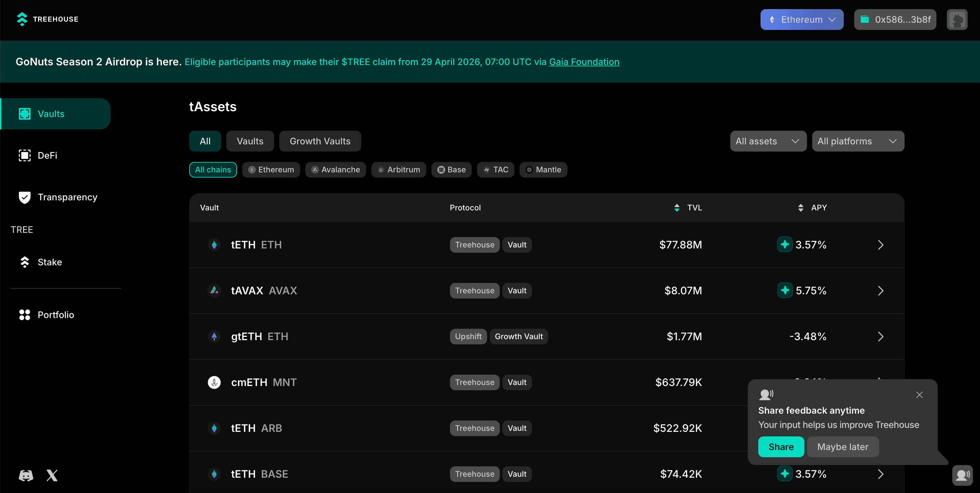Close the feedback popup

pos(919,395)
